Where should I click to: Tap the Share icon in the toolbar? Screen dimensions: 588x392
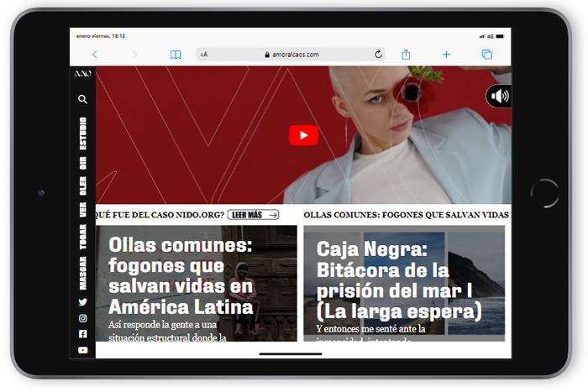point(406,55)
